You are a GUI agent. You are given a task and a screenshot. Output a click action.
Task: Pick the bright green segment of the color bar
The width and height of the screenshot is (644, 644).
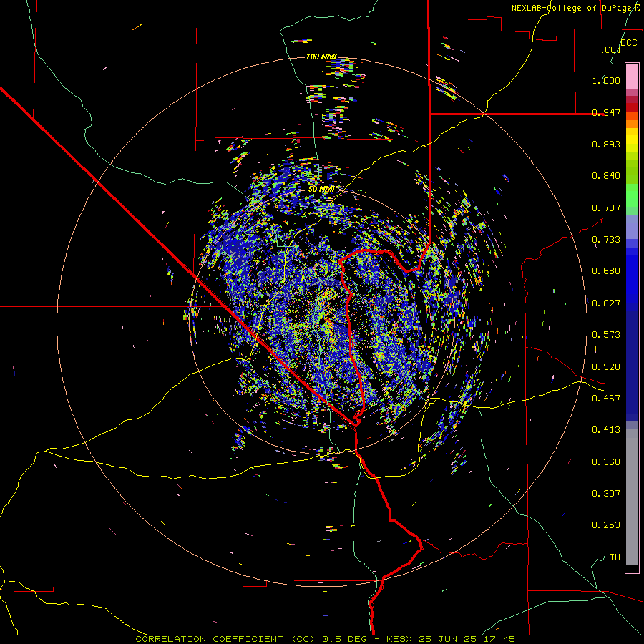[632, 195]
